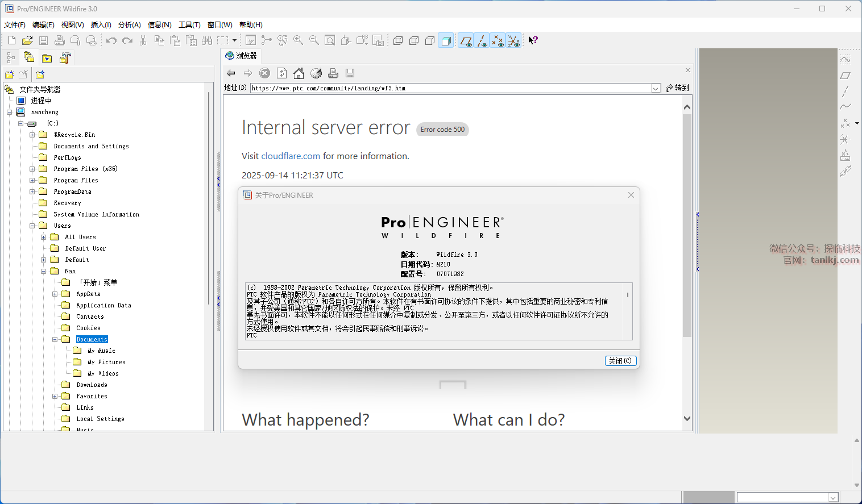Open the 分析(A) menu
862x504 pixels.
pyautogui.click(x=130, y=25)
